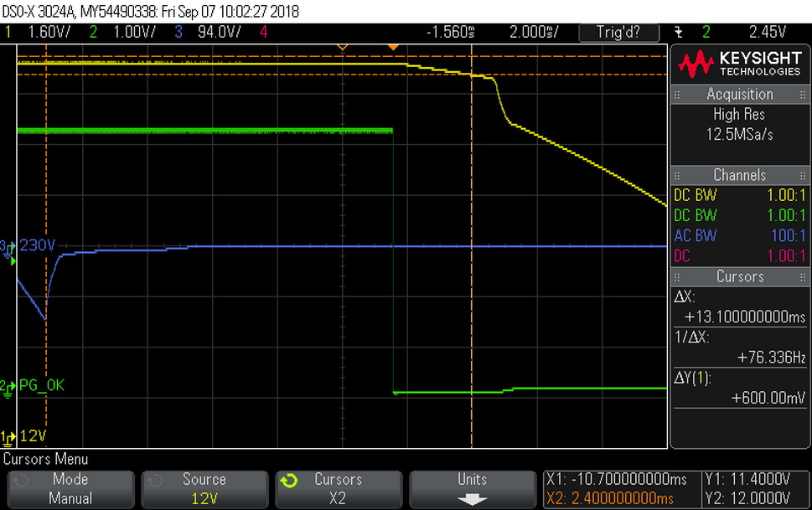Image resolution: width=812 pixels, height=510 pixels.
Task: Click channel 3 AC BW 100:1 row
Action: pos(739,235)
